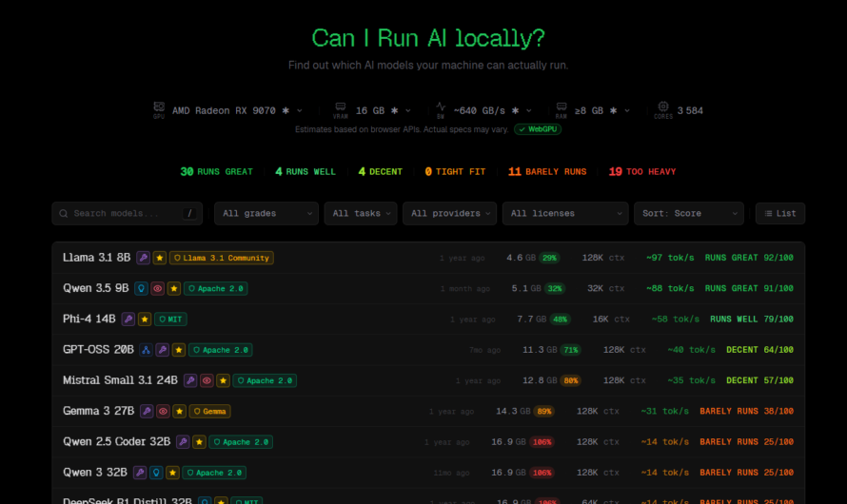Click the vision eye icon on Qwen 3.5 9B

tap(157, 289)
